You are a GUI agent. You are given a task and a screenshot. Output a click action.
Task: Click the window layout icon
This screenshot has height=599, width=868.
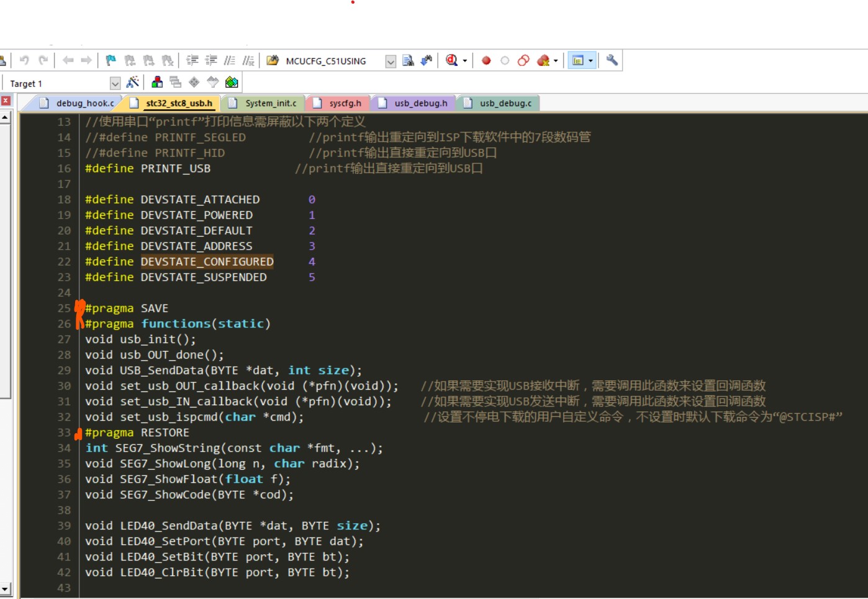coord(578,60)
